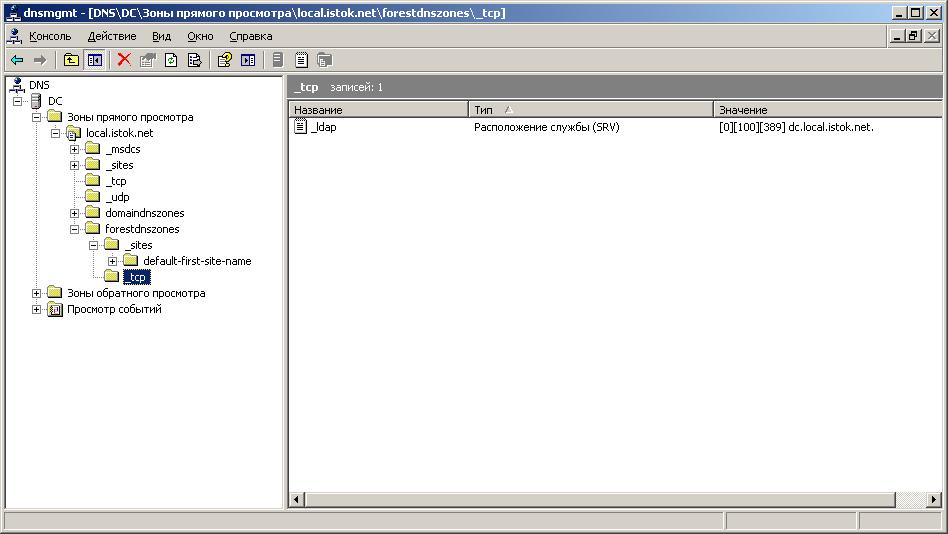Click the local.istok.net zone icon
Image resolution: width=948 pixels, height=534 pixels.
[x=73, y=133]
